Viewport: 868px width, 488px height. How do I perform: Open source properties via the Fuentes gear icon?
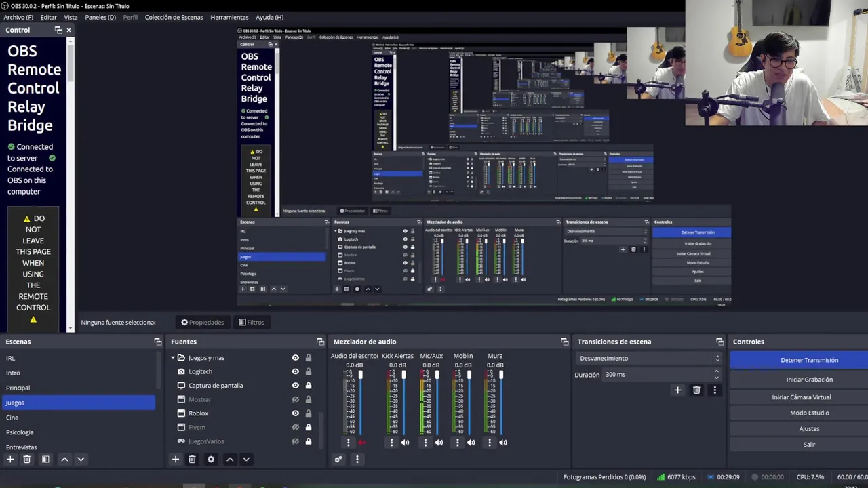tap(211, 460)
